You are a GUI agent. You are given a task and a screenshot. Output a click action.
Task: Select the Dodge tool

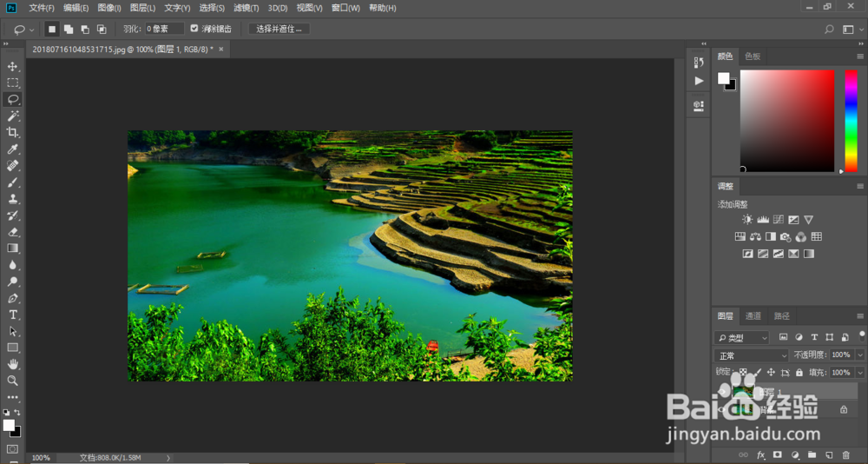(12, 282)
